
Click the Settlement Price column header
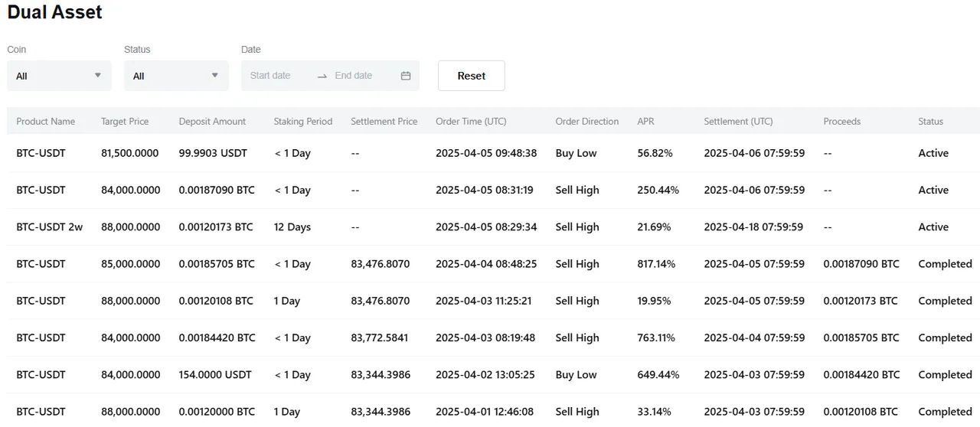pos(384,122)
